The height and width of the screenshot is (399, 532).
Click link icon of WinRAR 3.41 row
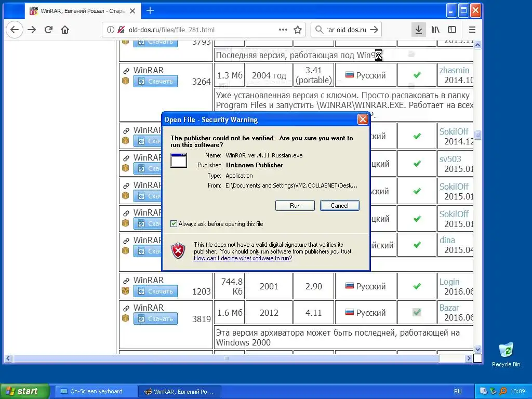pos(126,71)
